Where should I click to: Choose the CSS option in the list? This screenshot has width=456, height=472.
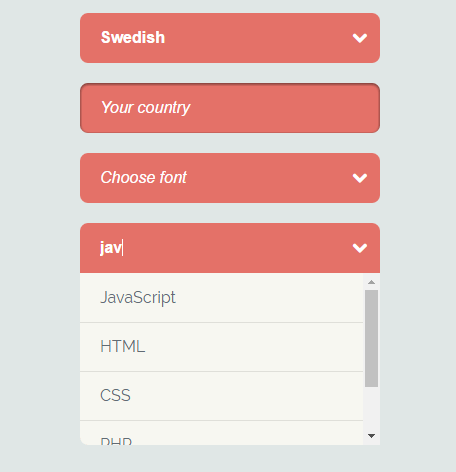click(x=221, y=396)
